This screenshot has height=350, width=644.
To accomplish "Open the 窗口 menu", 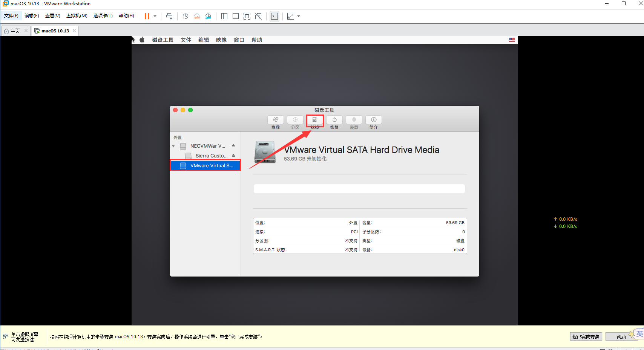I will click(239, 40).
